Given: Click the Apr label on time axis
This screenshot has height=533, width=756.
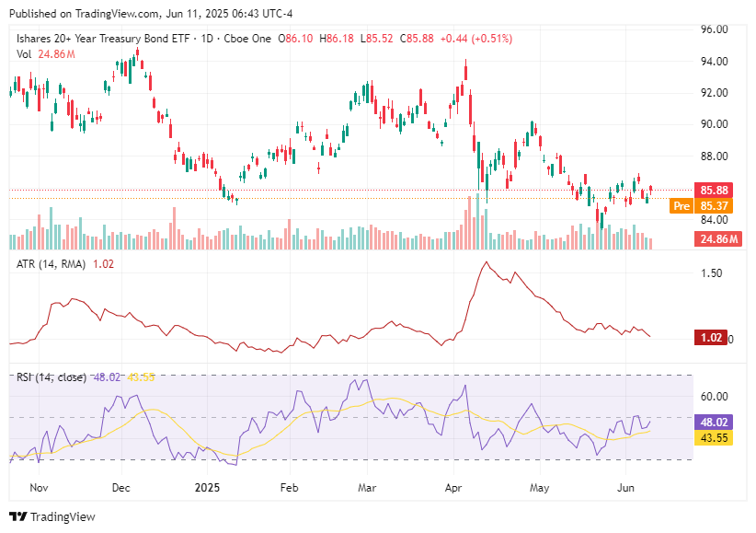Looking at the screenshot, I should point(453,488).
